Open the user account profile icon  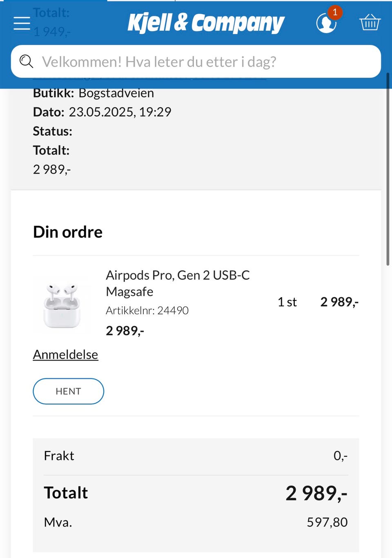click(325, 23)
